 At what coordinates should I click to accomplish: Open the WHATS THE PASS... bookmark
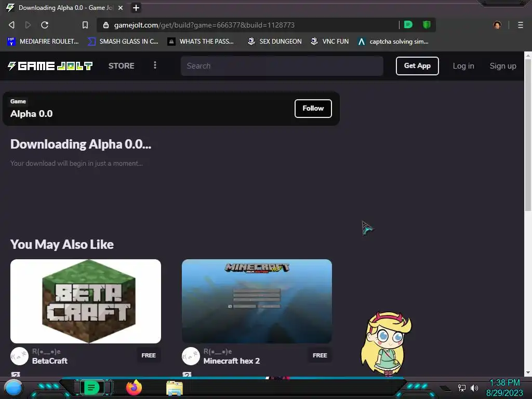201,42
